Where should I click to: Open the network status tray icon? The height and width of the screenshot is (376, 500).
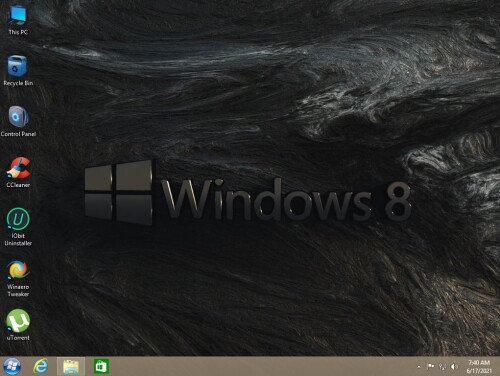point(442,367)
